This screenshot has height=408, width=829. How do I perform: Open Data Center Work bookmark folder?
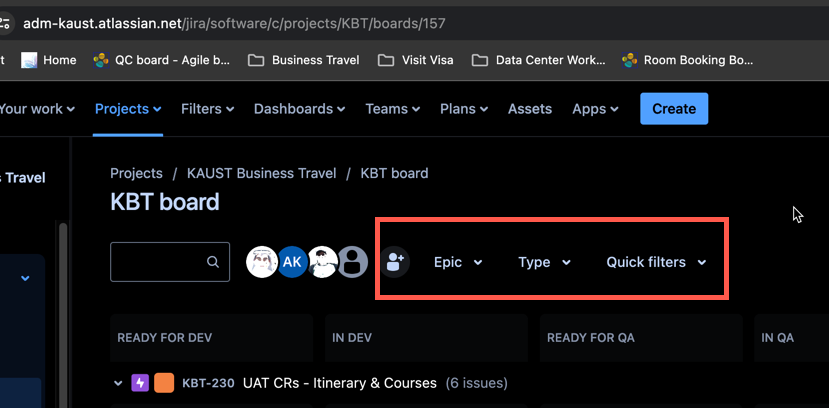(538, 60)
